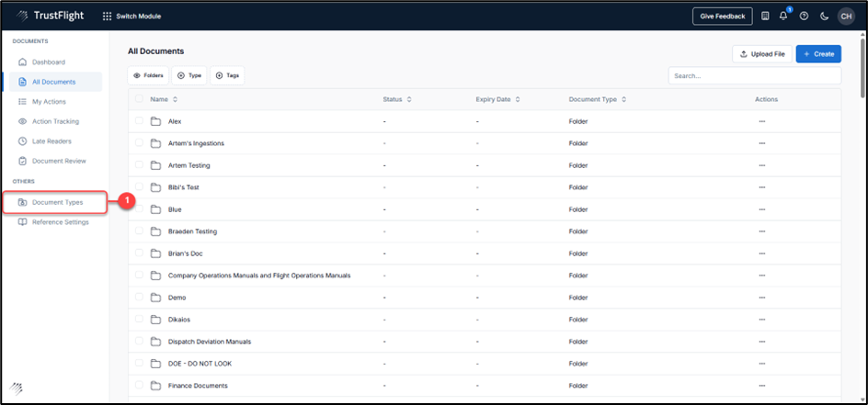This screenshot has height=405, width=868.
Task: Go to Document Types in sidebar
Action: pos(57,202)
